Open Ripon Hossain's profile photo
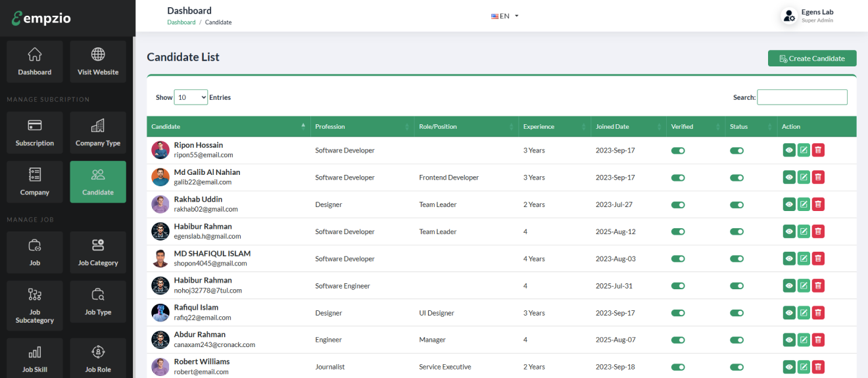The height and width of the screenshot is (378, 868). (x=160, y=150)
